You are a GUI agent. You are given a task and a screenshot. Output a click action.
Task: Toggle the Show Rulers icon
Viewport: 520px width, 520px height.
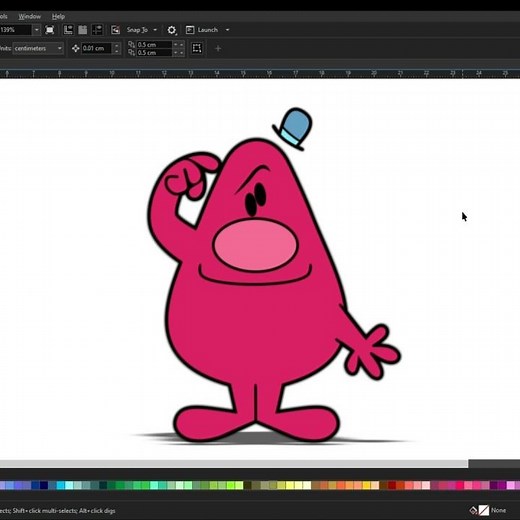click(68, 30)
